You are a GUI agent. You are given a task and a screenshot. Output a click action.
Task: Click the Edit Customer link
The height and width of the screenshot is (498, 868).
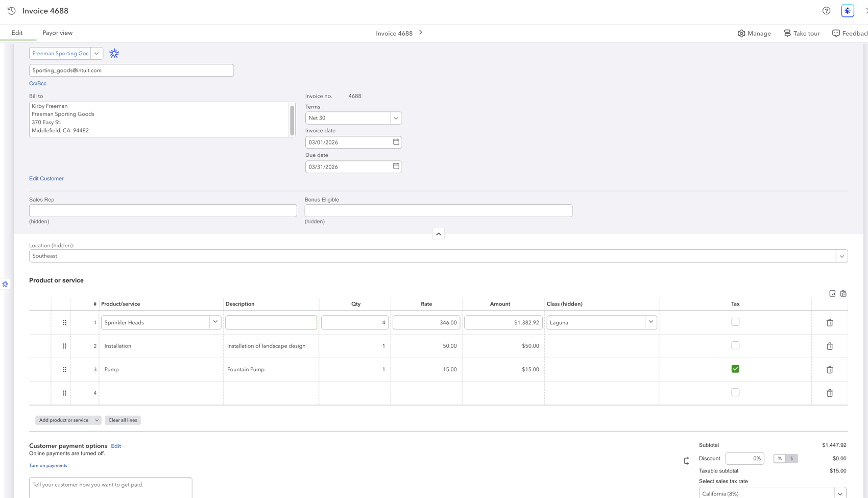46,179
